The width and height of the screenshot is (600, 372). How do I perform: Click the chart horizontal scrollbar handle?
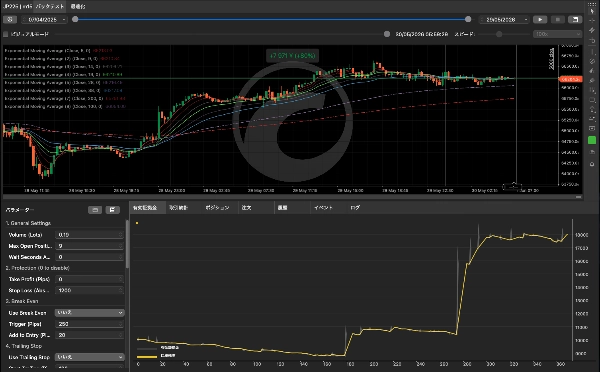[579, 197]
